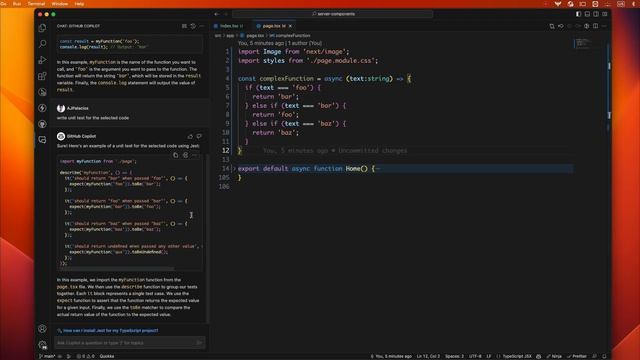Switch to the page.tsx tab
The width and height of the screenshot is (640, 360).
tap(273, 26)
